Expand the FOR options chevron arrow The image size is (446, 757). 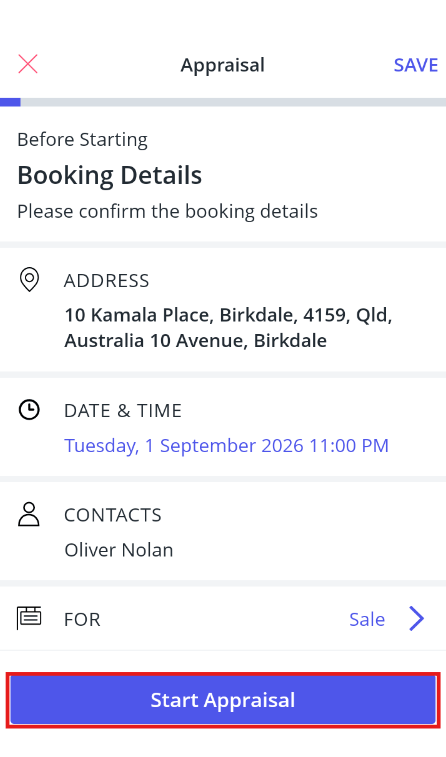point(417,619)
